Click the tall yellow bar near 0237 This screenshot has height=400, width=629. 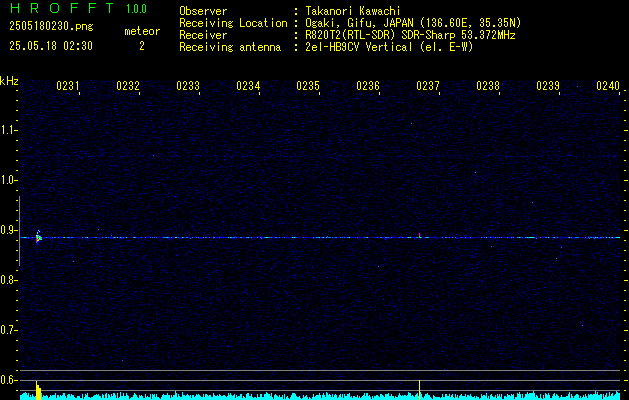click(x=420, y=390)
